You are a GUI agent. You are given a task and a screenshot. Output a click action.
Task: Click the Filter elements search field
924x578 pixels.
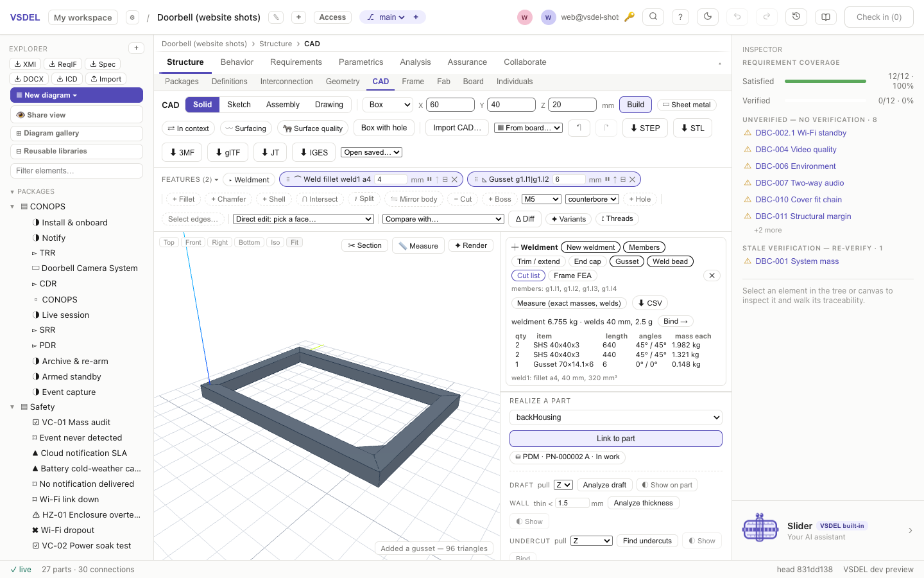pos(76,171)
